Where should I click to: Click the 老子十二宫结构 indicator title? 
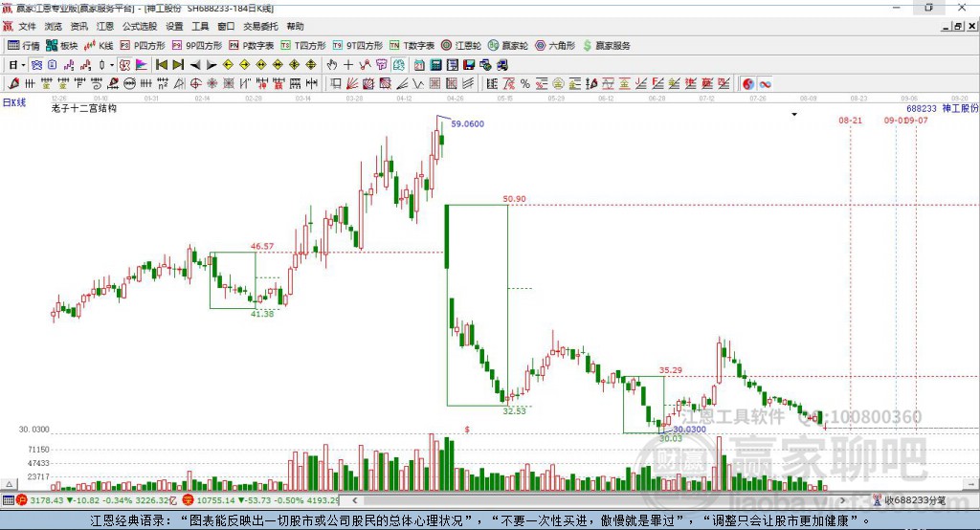(x=84, y=109)
